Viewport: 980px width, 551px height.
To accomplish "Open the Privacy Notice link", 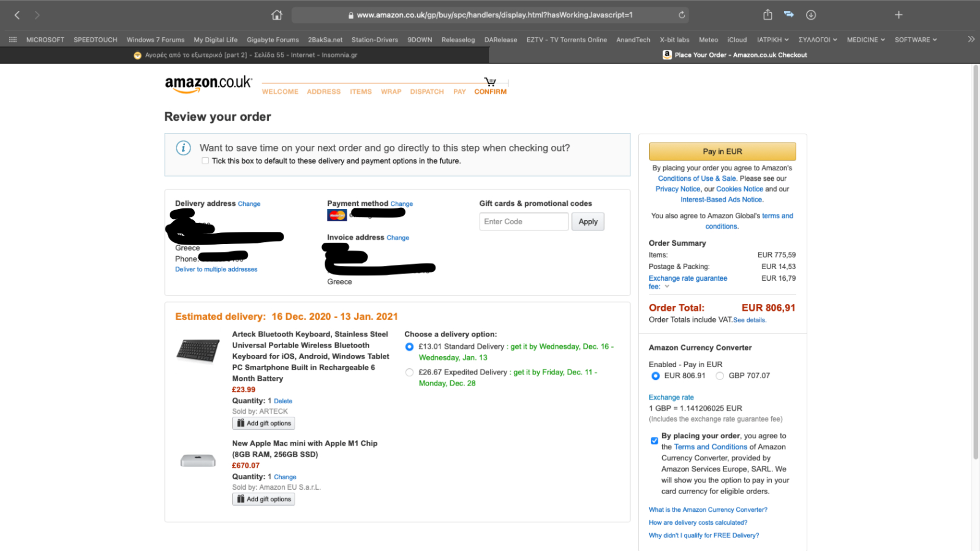I will click(677, 189).
